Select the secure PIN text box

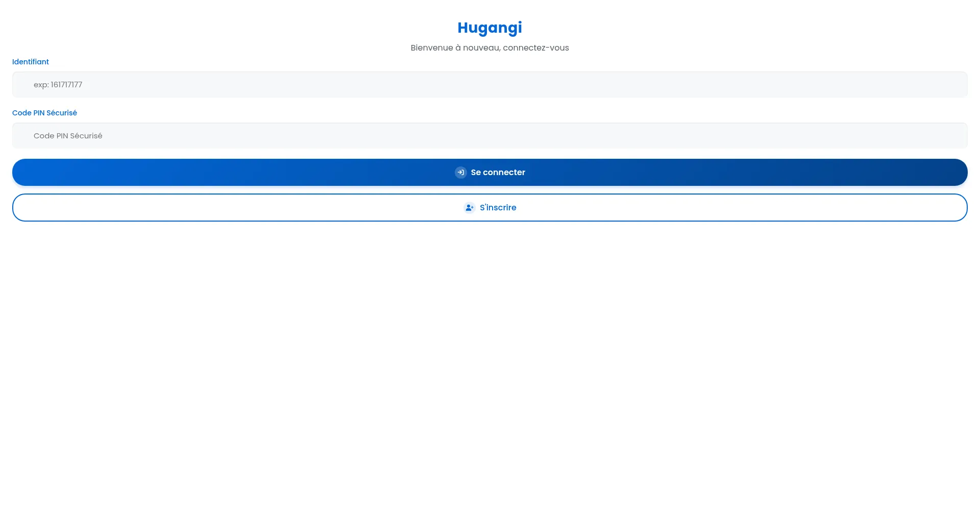pos(489,136)
